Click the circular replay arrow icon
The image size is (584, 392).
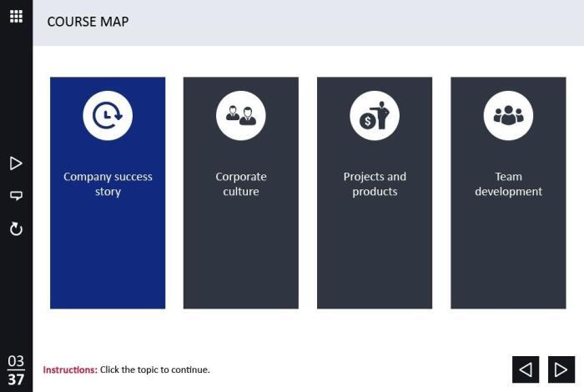(x=16, y=229)
